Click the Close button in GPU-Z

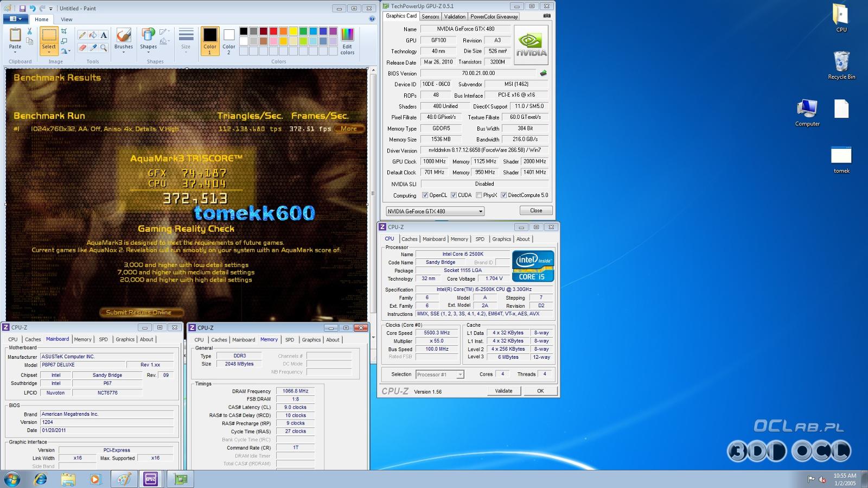tap(536, 211)
